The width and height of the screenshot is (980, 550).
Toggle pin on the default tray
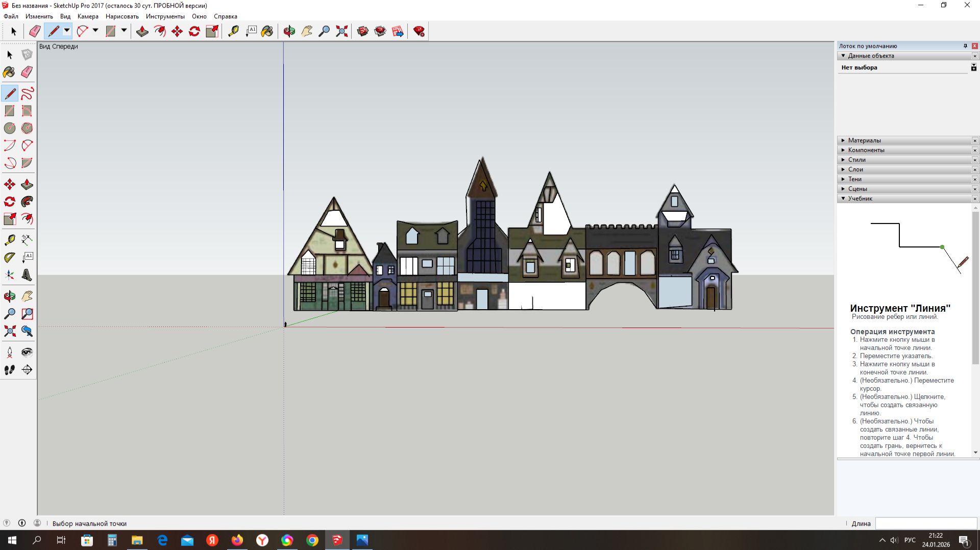tap(965, 46)
